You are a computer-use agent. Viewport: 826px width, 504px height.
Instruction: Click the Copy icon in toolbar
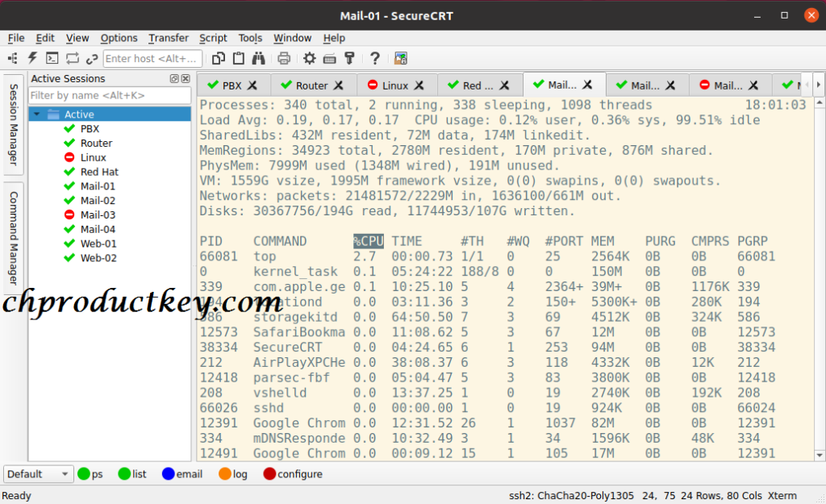pos(218,58)
